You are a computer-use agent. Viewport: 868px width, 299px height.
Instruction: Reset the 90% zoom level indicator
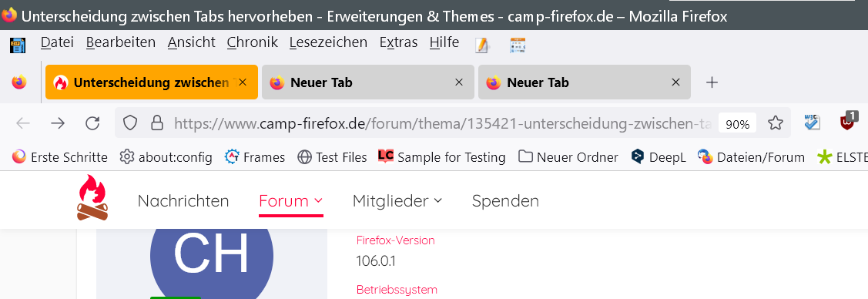[x=737, y=124]
